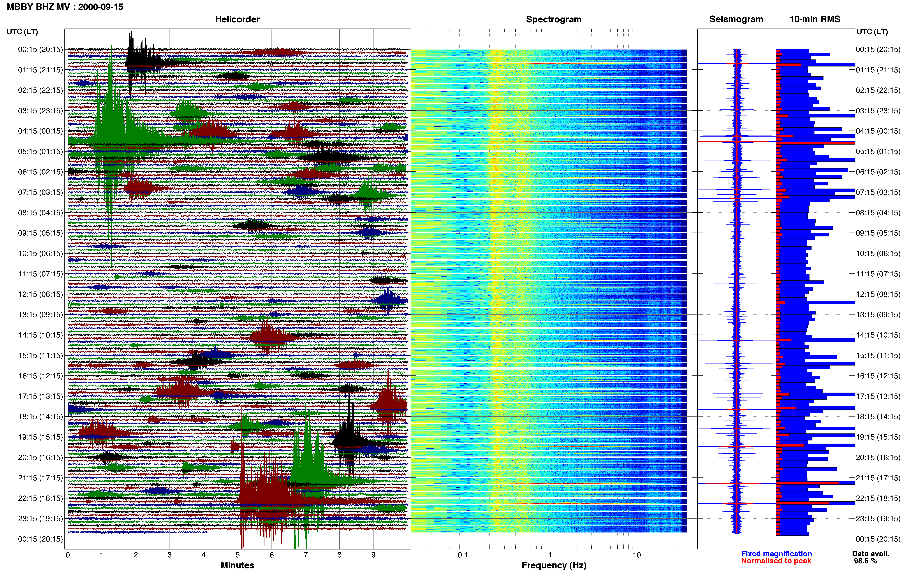
Task: Click the 'Data avail.' label
Action: coord(870,554)
